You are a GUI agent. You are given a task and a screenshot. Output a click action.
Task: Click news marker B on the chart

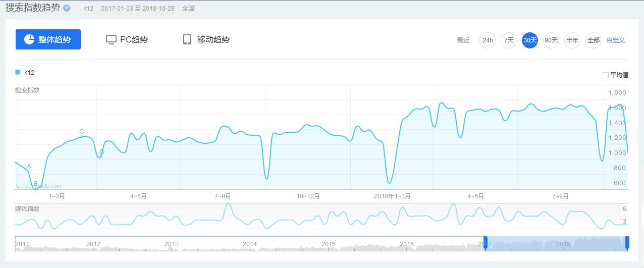pos(35,184)
